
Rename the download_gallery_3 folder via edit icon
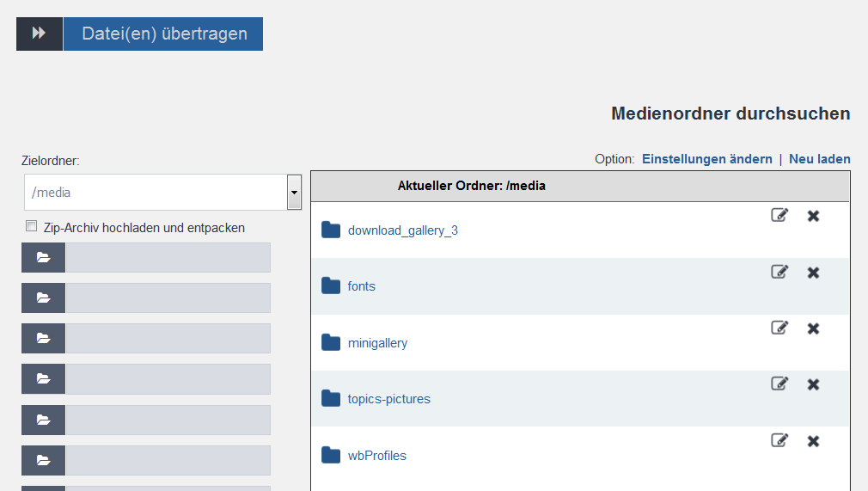click(779, 215)
